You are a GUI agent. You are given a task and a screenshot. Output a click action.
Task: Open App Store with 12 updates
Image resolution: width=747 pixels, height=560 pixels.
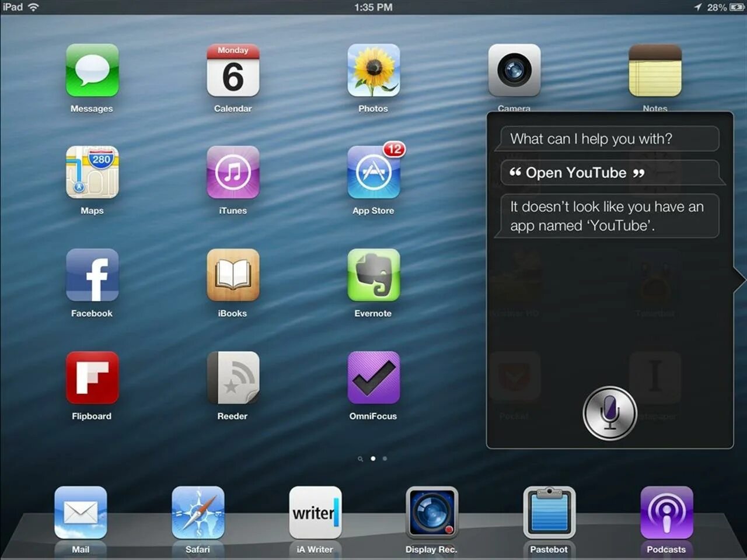(x=373, y=173)
